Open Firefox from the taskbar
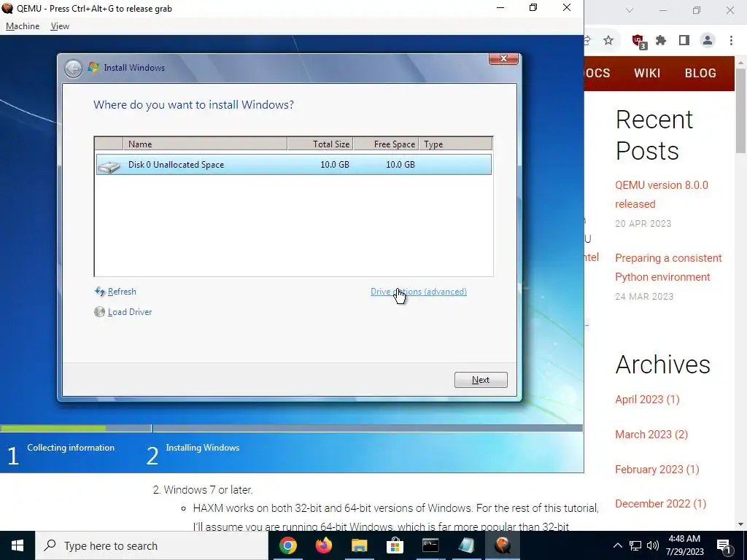 coord(324,545)
